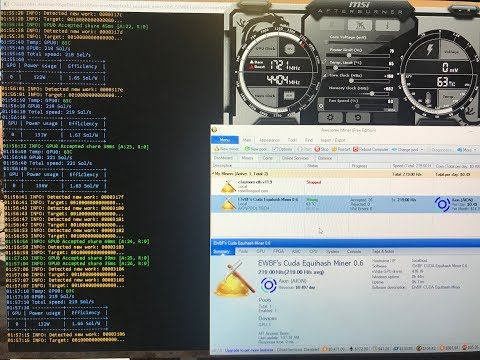Viewport: 480px width, 360px height.
Task: Click the Aion coin icon in the EWBF row
Action: pyautogui.click(x=442, y=204)
